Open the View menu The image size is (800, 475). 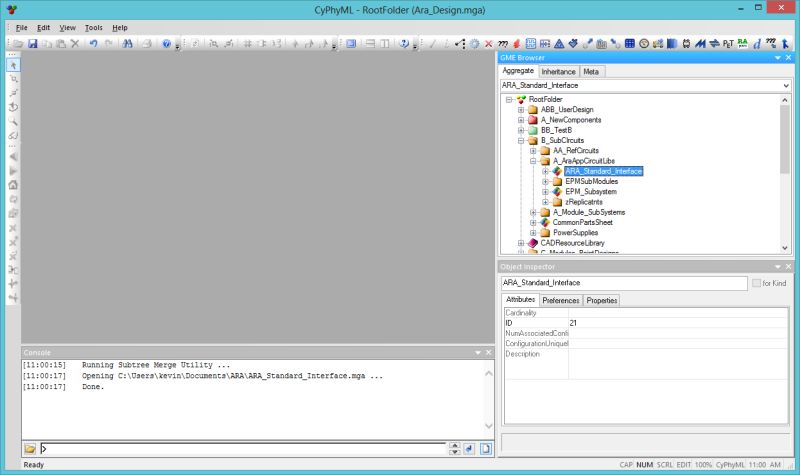pos(67,28)
